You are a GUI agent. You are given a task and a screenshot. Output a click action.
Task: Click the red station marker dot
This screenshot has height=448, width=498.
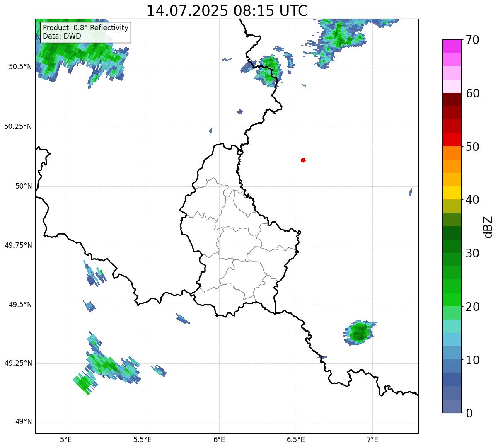coord(303,160)
